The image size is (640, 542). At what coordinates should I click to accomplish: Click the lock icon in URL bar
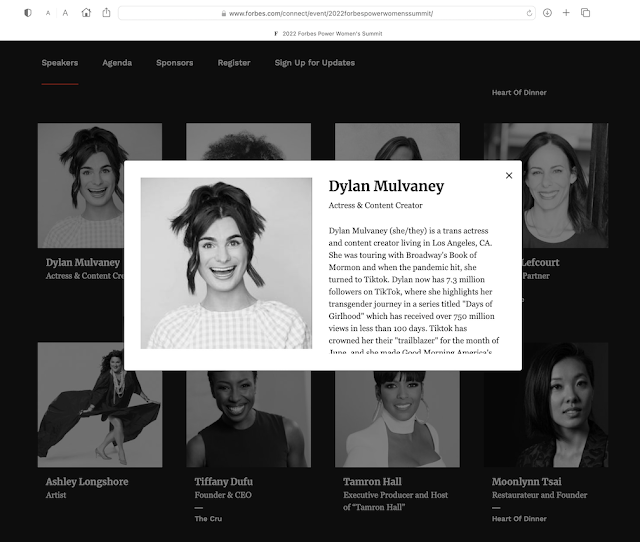pos(224,13)
